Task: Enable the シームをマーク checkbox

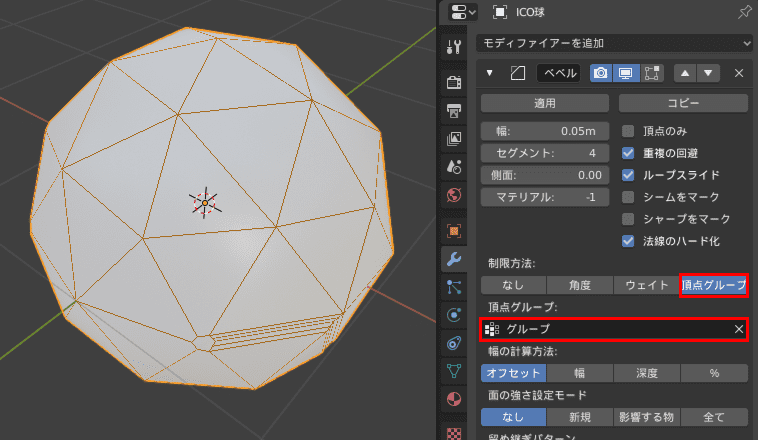Action: pos(628,197)
